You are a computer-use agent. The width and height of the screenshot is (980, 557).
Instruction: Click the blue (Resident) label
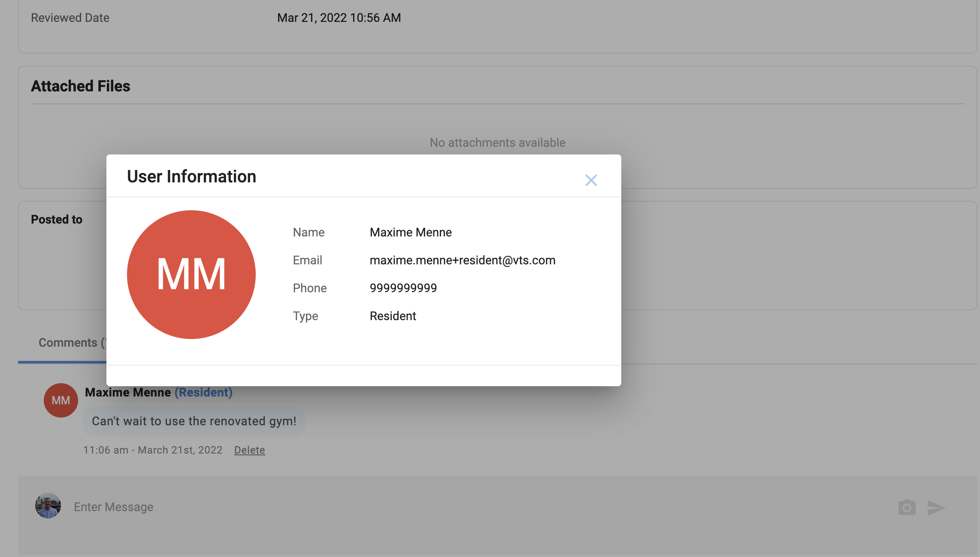click(203, 393)
